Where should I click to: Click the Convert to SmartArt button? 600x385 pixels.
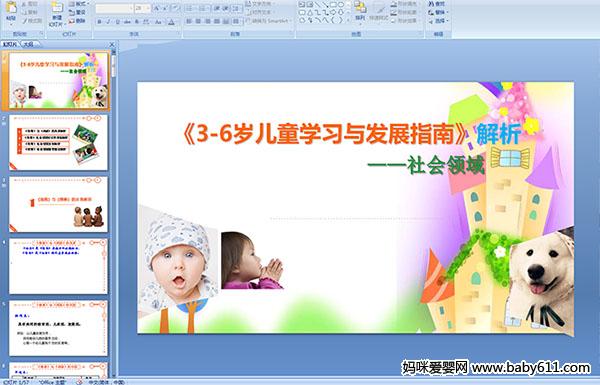click(269, 21)
